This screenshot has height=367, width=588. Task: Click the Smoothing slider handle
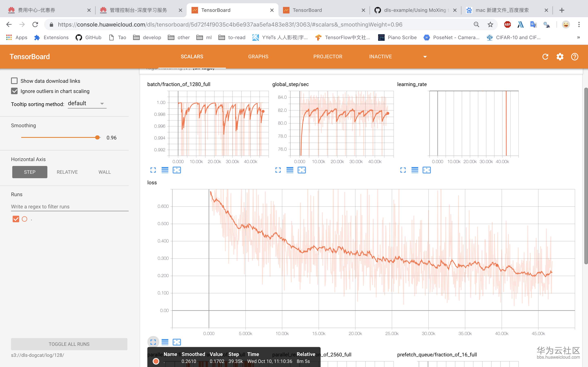[x=97, y=137]
